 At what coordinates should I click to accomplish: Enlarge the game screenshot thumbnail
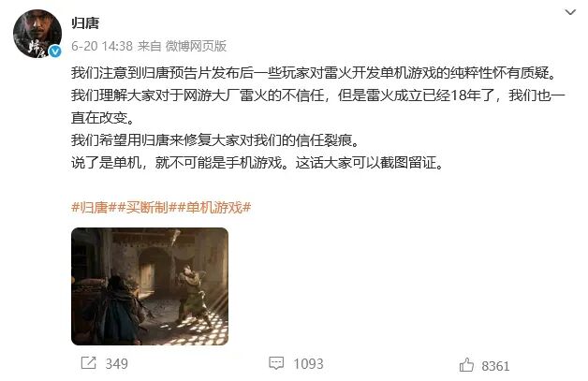150,286
